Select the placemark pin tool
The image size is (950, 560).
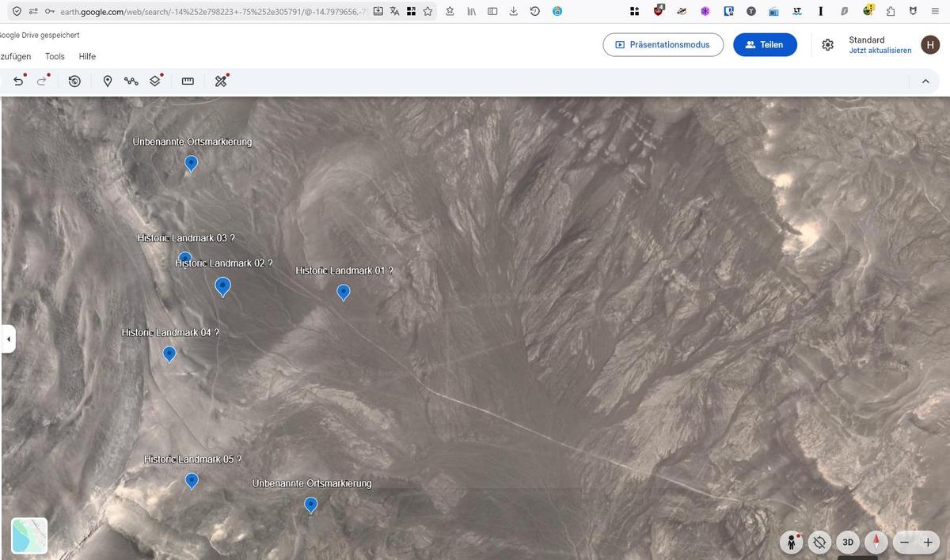point(108,81)
